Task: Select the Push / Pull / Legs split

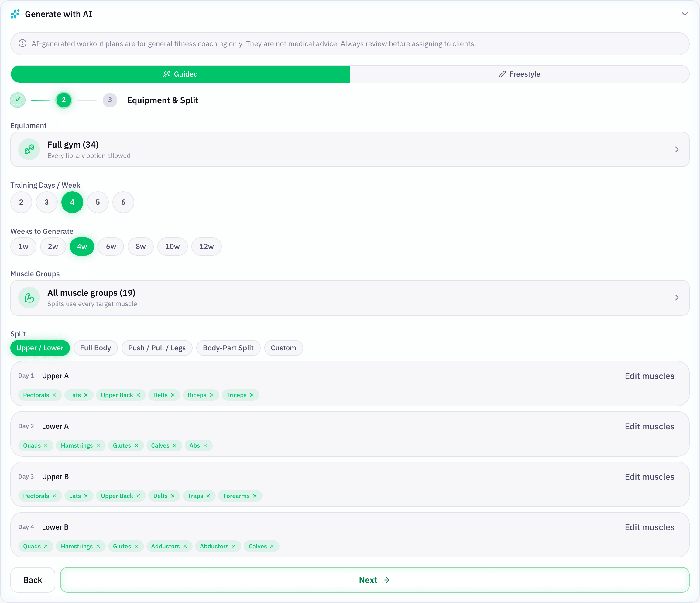Action: click(157, 348)
